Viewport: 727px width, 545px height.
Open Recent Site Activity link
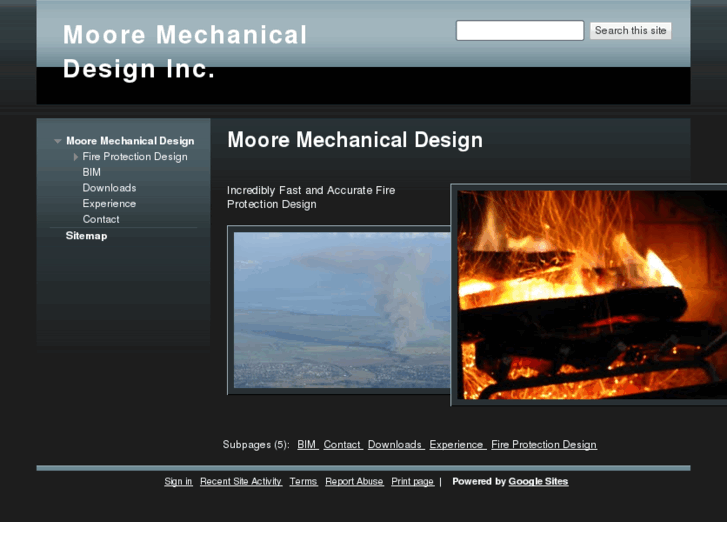241,481
